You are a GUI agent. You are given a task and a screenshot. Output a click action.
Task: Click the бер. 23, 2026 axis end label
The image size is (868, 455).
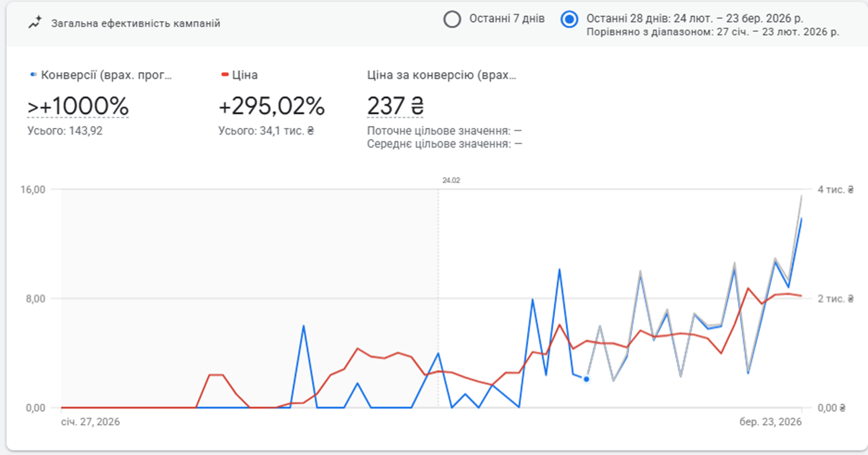[771, 422]
